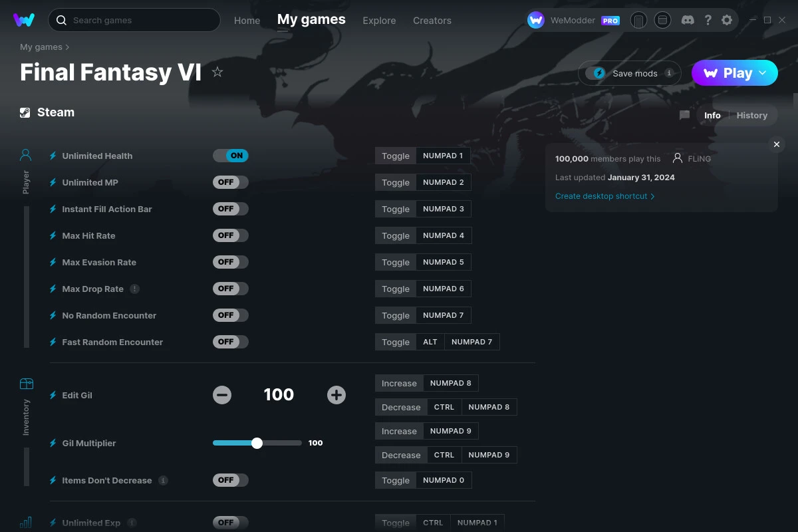Open the My games breadcrumb
This screenshot has width=798, height=532.
coord(41,47)
